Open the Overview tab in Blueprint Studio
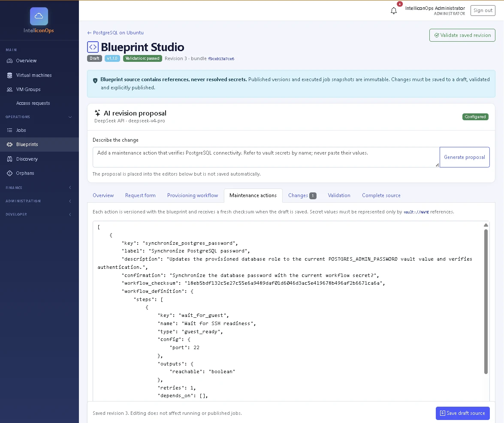This screenshot has width=504, height=423. pyautogui.click(x=103, y=195)
